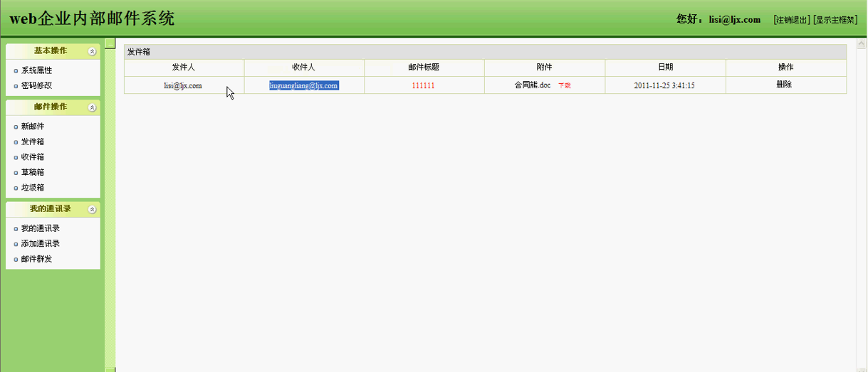Screen dimensions: 868x372
Task: Open 我的通讯录 list item
Action: (41, 228)
